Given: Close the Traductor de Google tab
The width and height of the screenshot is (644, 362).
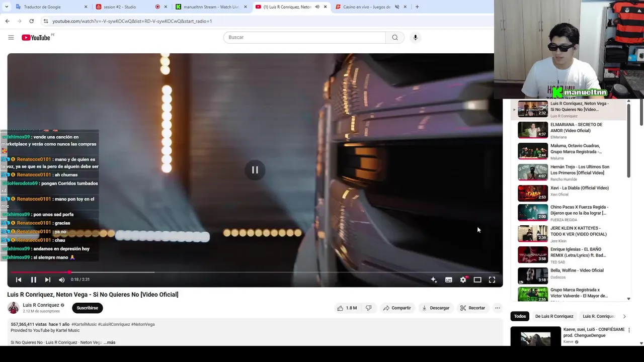Looking at the screenshot, I should click(x=86, y=7).
